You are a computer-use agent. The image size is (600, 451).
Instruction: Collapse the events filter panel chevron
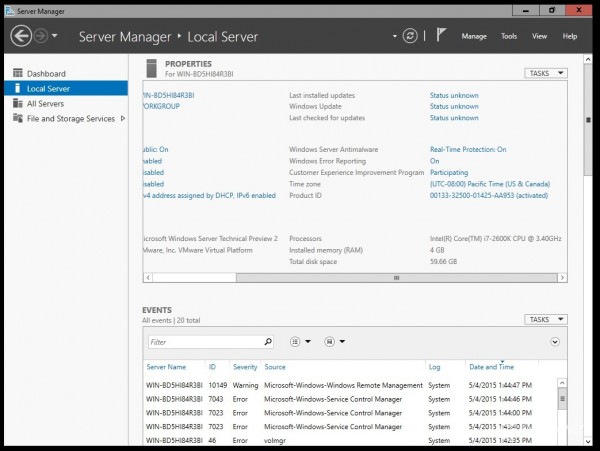point(555,342)
